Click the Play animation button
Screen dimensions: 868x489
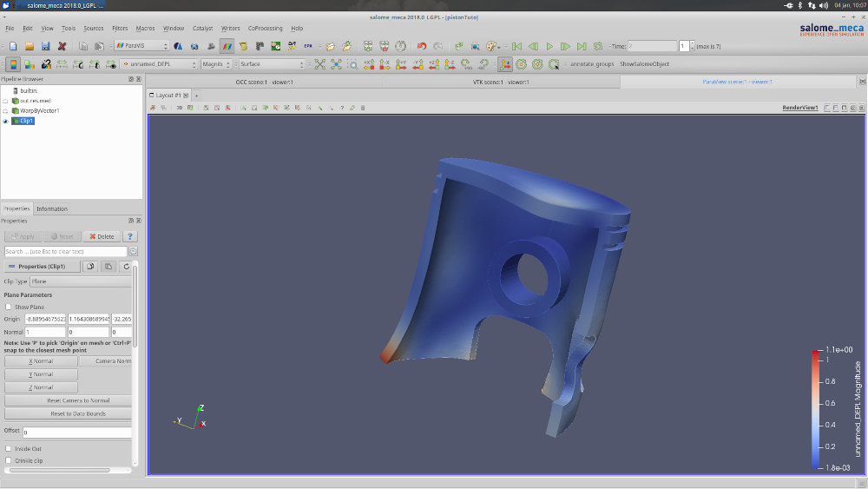549,46
